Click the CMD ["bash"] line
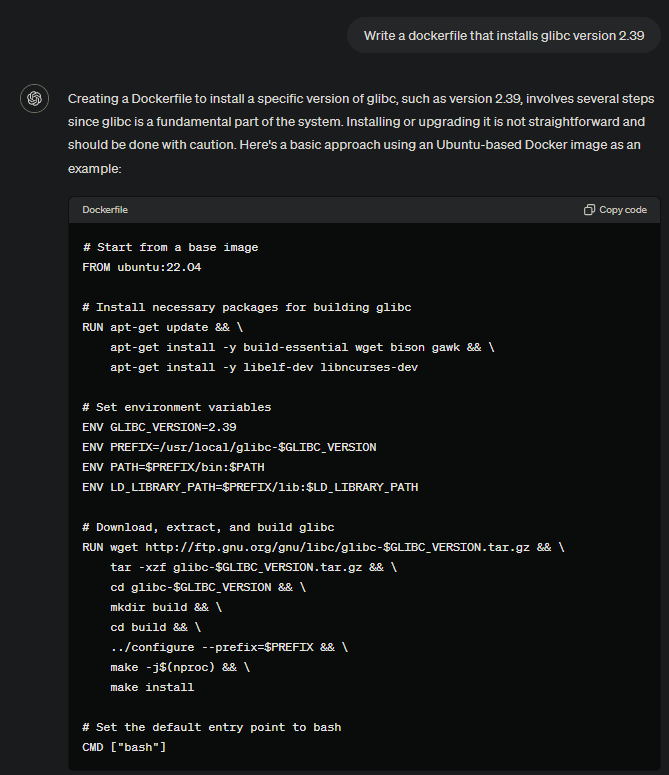The width and height of the screenshot is (669, 775). tap(124, 747)
